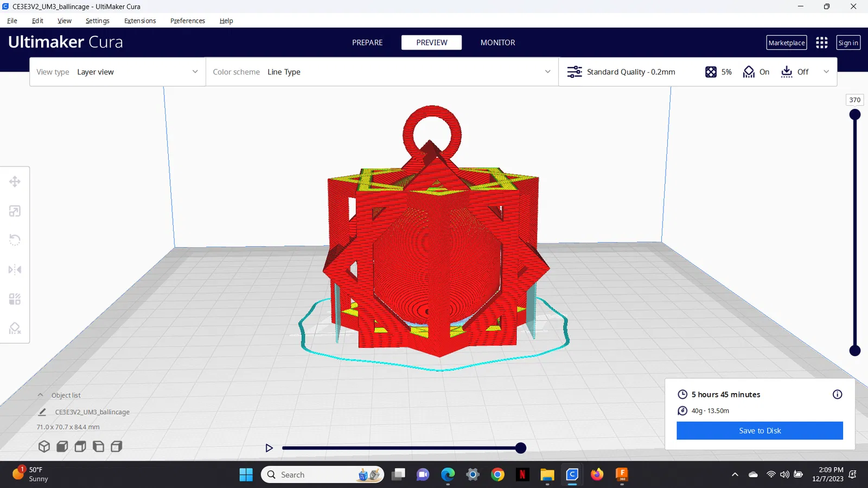Open Per Model Settings tool
Viewport: 868px width, 488px height.
coord(15,299)
